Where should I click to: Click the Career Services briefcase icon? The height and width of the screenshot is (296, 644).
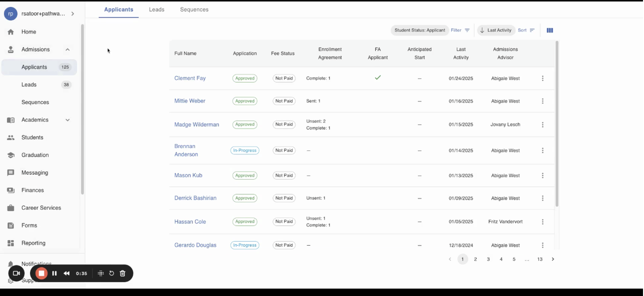pos(11,208)
